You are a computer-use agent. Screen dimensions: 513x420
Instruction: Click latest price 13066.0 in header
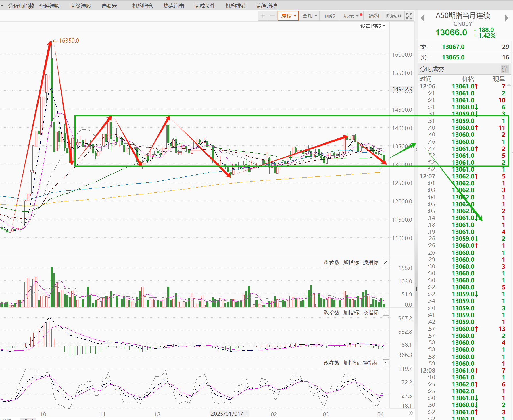pos(451,32)
